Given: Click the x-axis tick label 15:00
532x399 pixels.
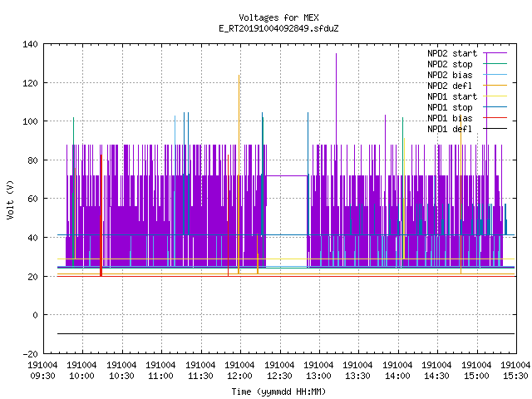Looking at the screenshot, I should point(476,376).
